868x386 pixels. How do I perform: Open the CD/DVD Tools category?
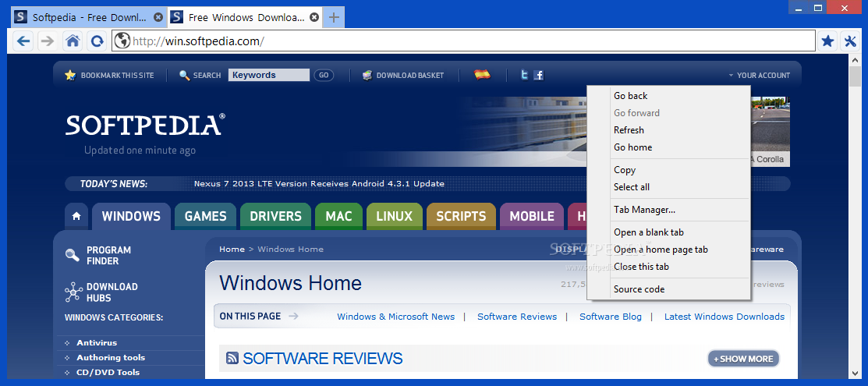click(x=108, y=372)
